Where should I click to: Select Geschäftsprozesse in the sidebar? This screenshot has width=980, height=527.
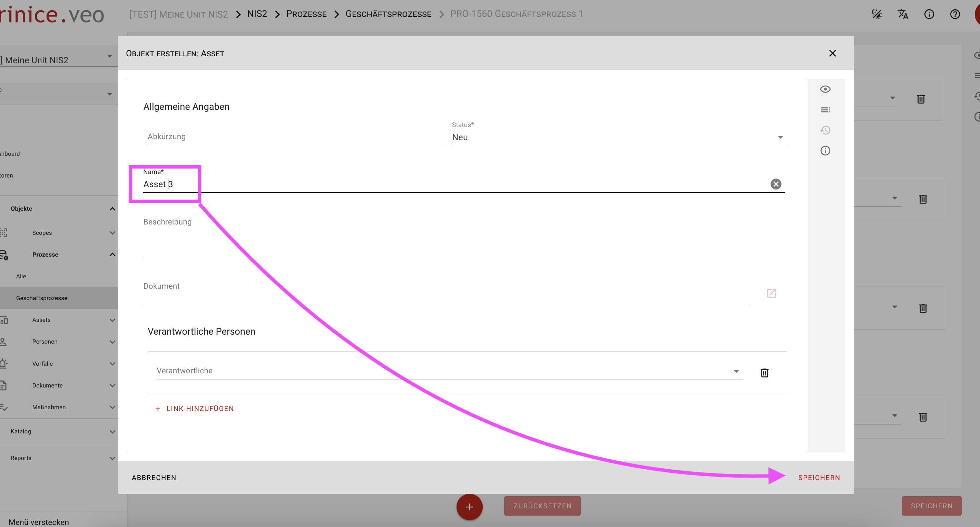pos(42,298)
